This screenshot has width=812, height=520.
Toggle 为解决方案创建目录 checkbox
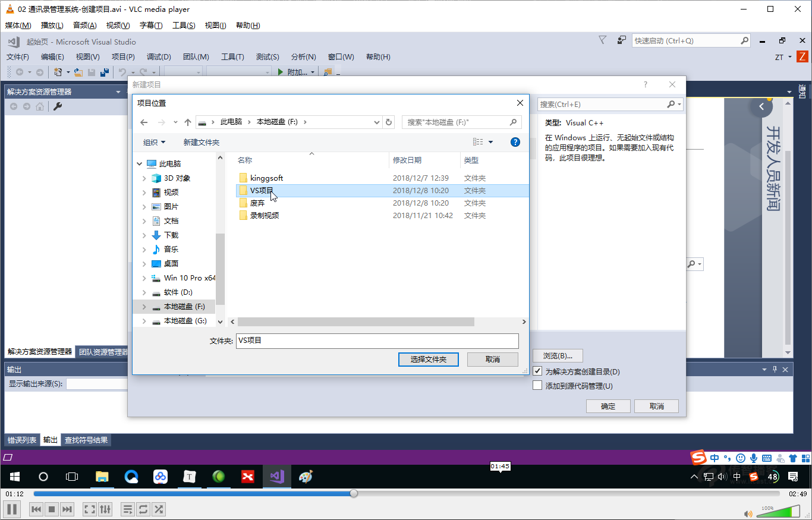[x=537, y=371]
